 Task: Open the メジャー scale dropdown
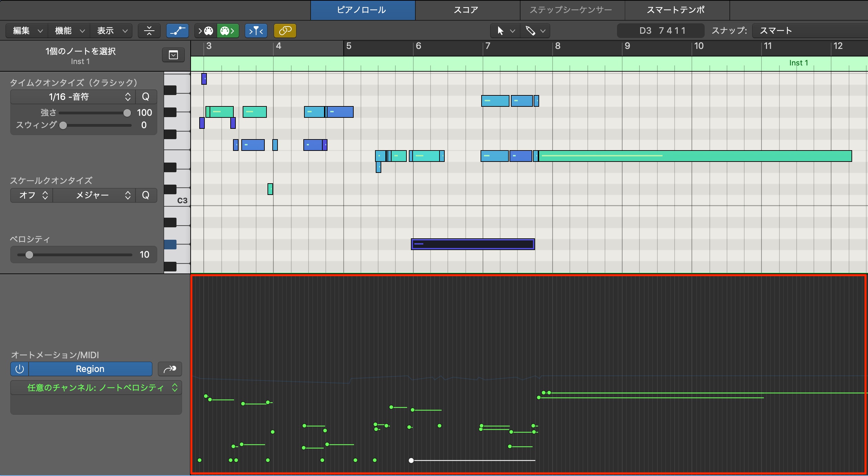tap(94, 195)
